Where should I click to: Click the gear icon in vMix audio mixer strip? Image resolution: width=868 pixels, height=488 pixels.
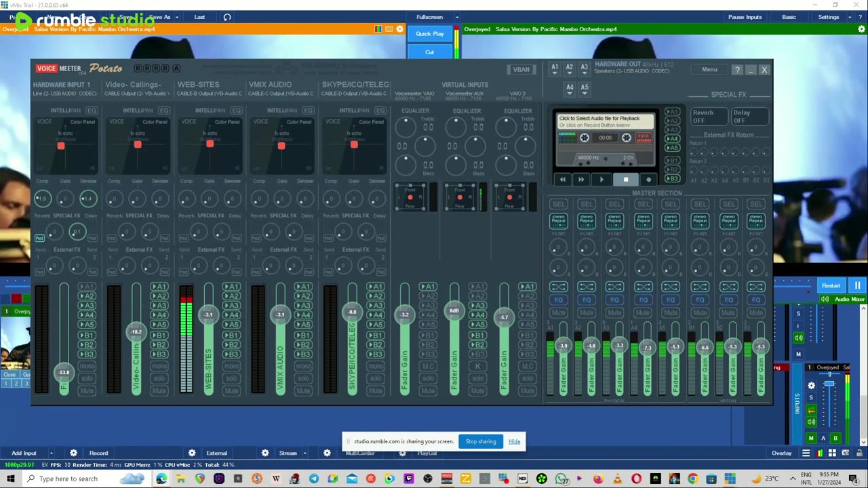(811, 385)
